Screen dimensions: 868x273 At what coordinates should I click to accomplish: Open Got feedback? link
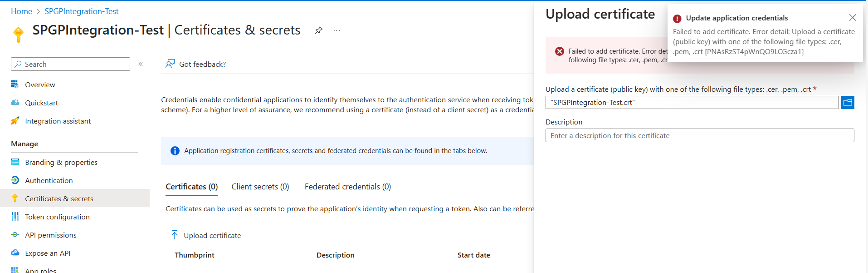tap(202, 64)
